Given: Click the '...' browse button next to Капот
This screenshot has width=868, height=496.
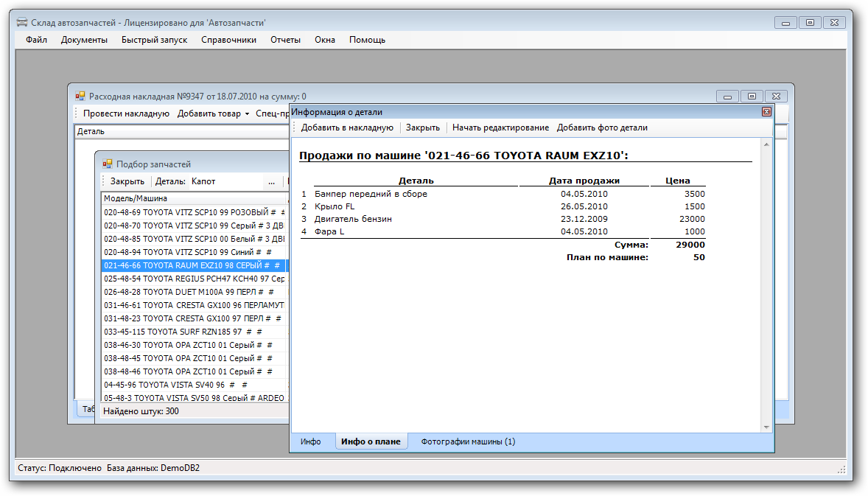Looking at the screenshot, I should pyautogui.click(x=271, y=181).
